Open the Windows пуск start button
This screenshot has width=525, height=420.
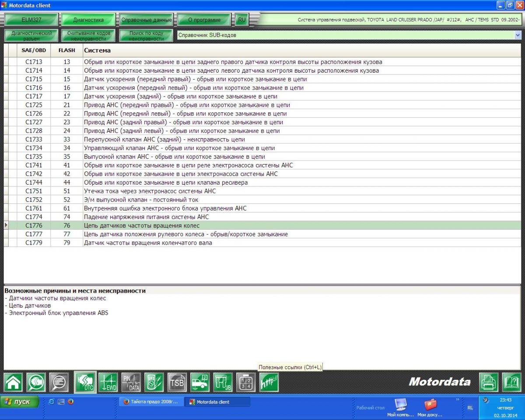(20, 402)
